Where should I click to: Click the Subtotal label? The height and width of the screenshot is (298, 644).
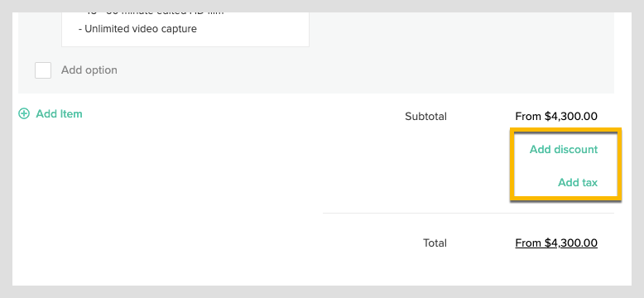(425, 117)
